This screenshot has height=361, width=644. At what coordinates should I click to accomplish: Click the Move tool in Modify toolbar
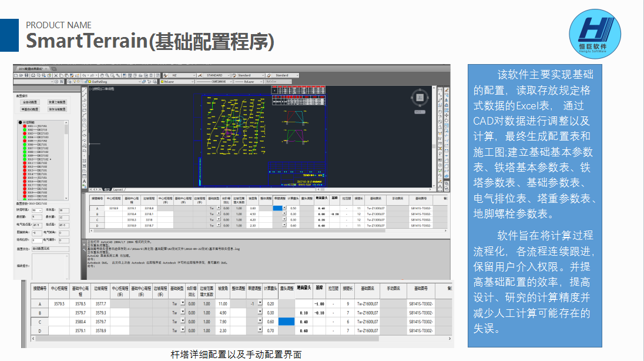tap(447, 115)
